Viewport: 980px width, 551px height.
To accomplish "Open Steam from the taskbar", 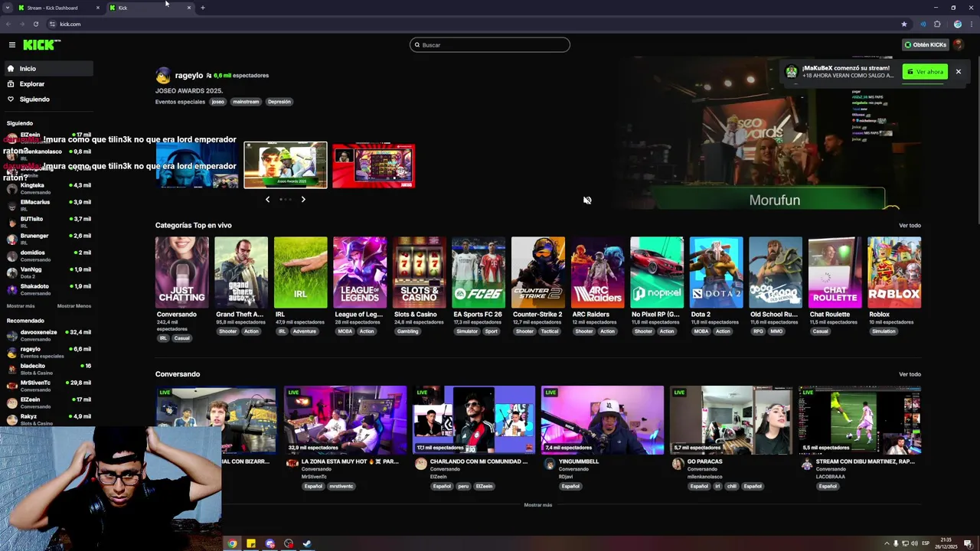I will (x=307, y=544).
